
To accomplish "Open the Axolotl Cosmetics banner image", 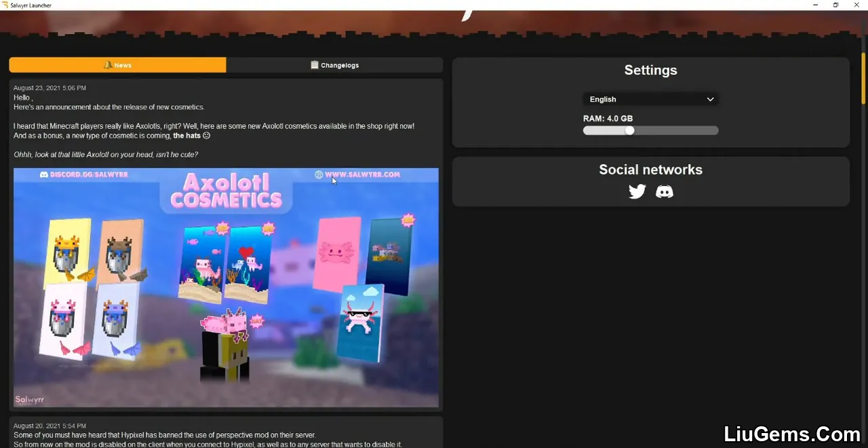I will pyautogui.click(x=226, y=288).
